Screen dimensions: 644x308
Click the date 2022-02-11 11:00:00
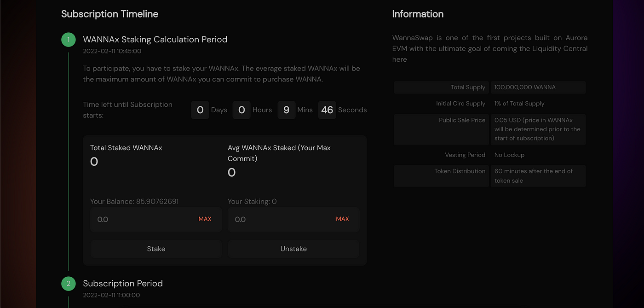pos(111,295)
